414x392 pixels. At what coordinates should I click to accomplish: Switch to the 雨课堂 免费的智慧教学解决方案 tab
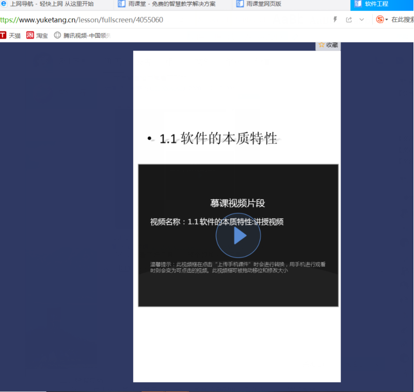click(x=172, y=4)
